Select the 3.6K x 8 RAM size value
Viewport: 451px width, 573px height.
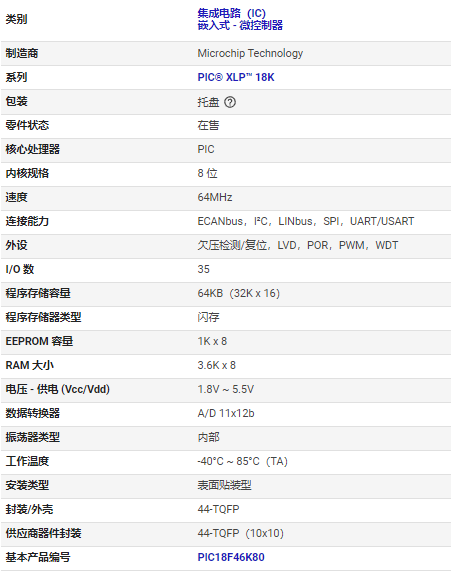point(217,365)
